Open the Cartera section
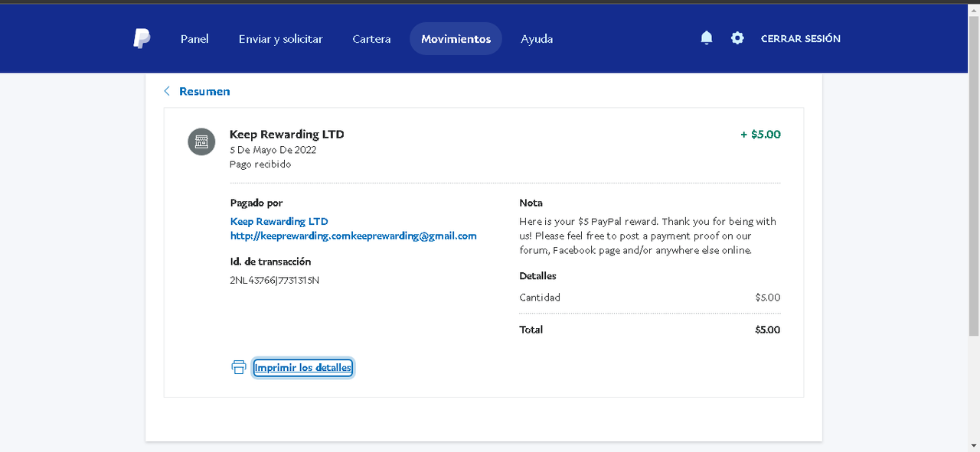Viewport: 980px width, 452px height. pos(371,39)
